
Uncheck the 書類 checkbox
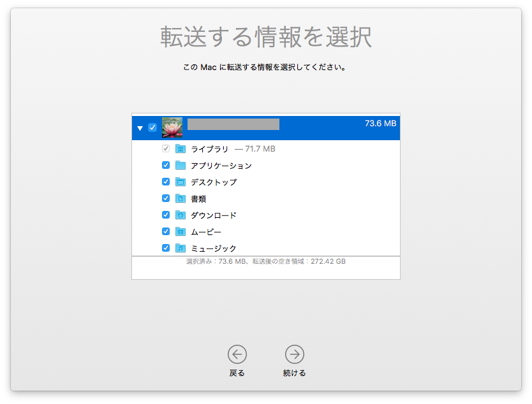(x=166, y=198)
